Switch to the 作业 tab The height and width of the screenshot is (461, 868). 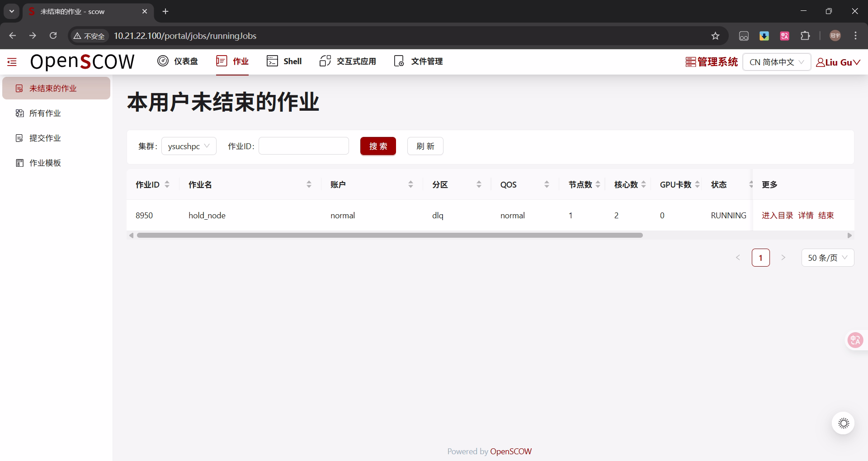tap(232, 61)
